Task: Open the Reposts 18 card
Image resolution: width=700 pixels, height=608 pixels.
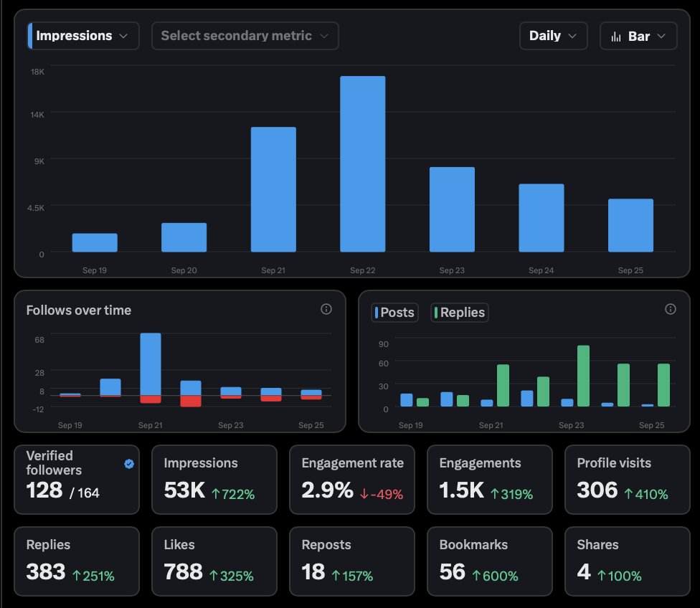Action: (x=351, y=561)
